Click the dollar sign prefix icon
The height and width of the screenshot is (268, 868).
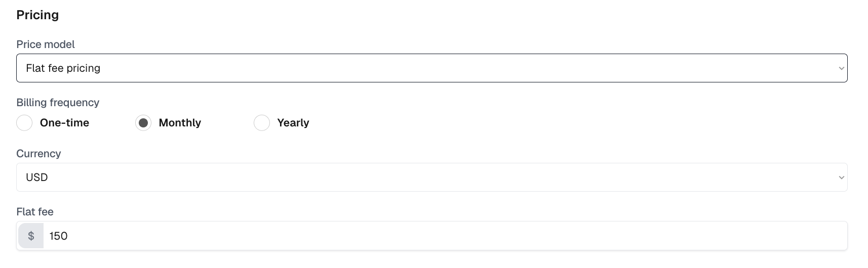31,236
